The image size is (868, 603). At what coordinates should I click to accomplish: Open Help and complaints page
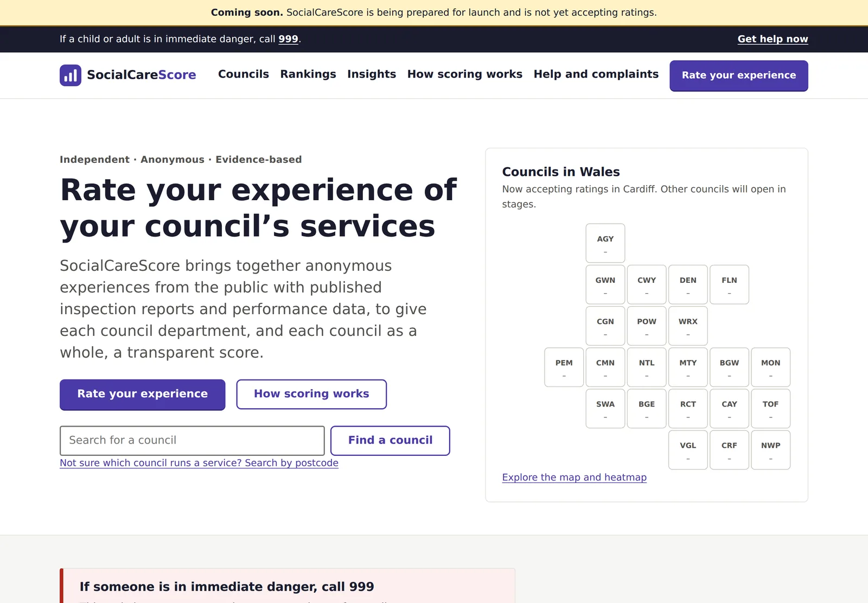[596, 74]
